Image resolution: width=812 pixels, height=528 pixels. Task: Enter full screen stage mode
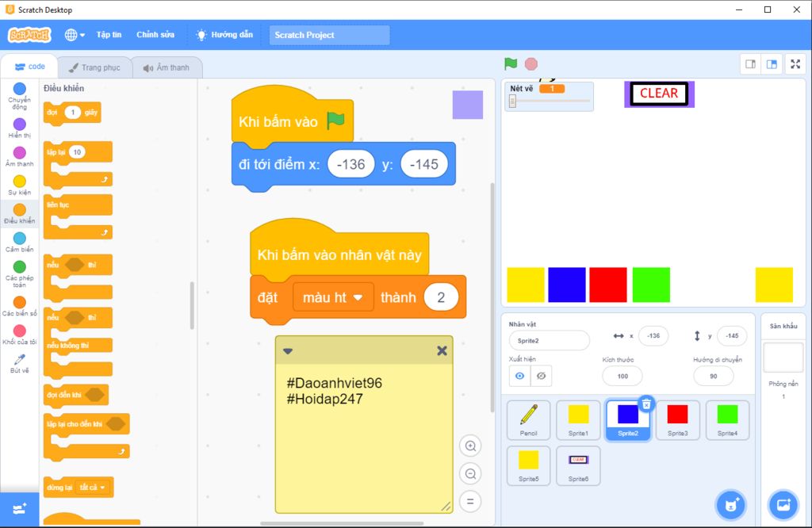[x=795, y=64]
